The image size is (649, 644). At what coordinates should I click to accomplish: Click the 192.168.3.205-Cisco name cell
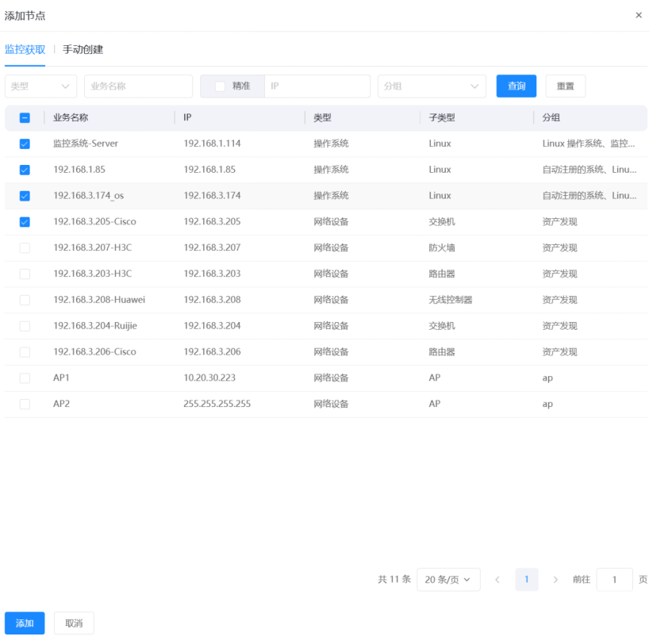94,222
